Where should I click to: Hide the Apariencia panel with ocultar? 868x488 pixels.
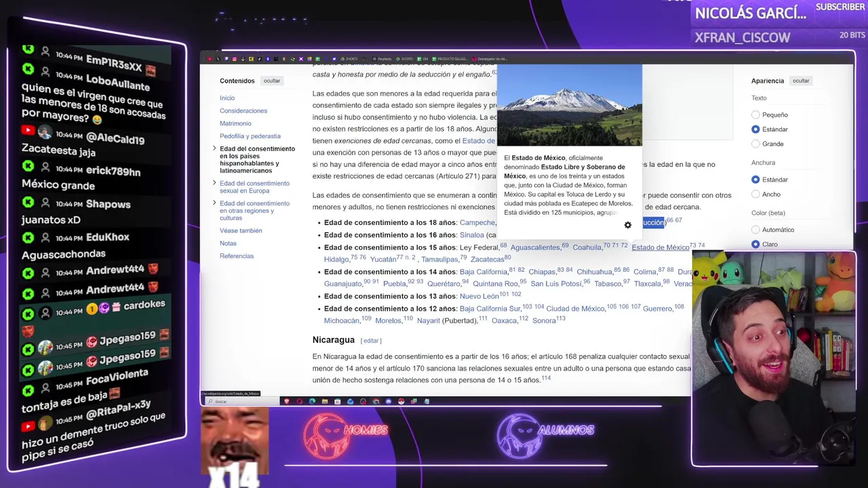(x=801, y=81)
